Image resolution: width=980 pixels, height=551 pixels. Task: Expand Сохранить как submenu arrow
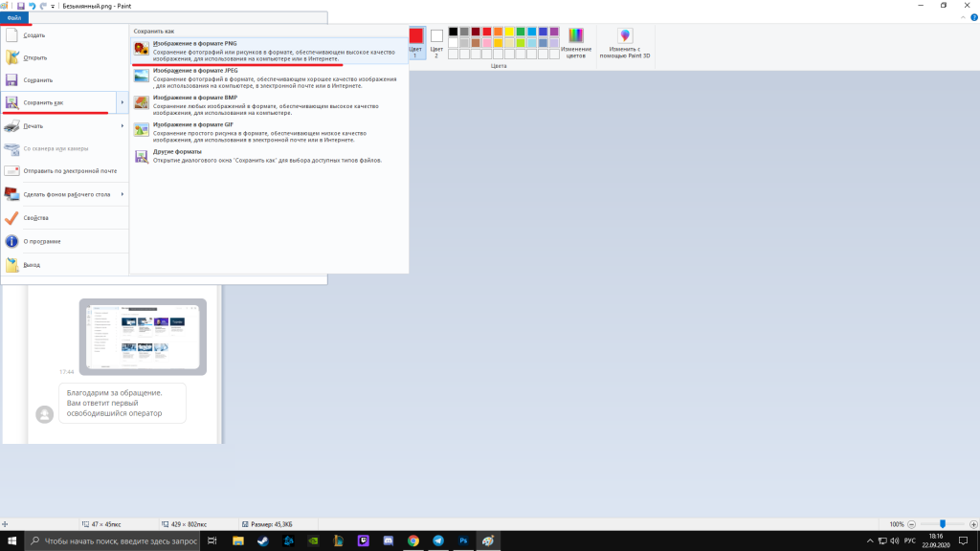pos(122,102)
